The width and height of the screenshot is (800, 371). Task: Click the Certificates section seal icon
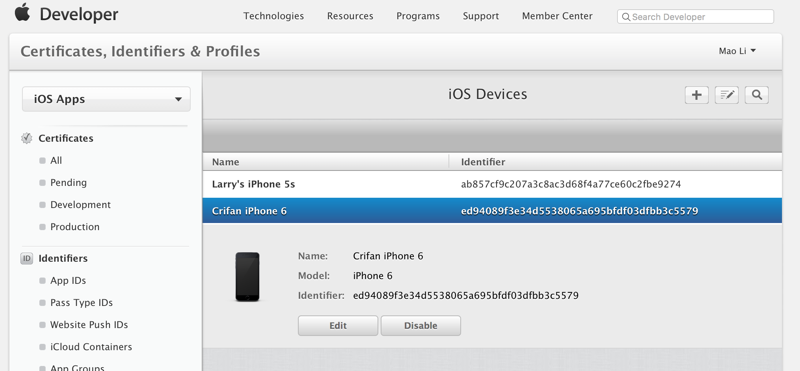pos(27,138)
